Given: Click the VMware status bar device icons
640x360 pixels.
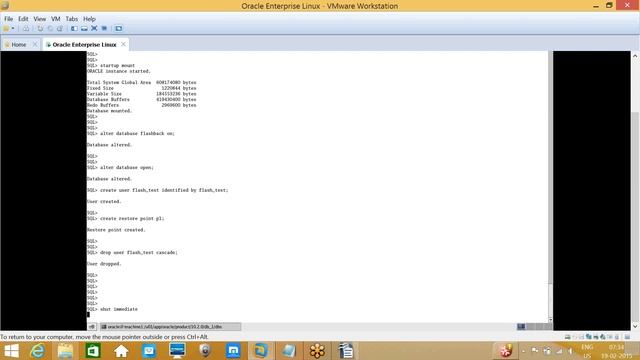Looking at the screenshot, I should tap(597, 337).
